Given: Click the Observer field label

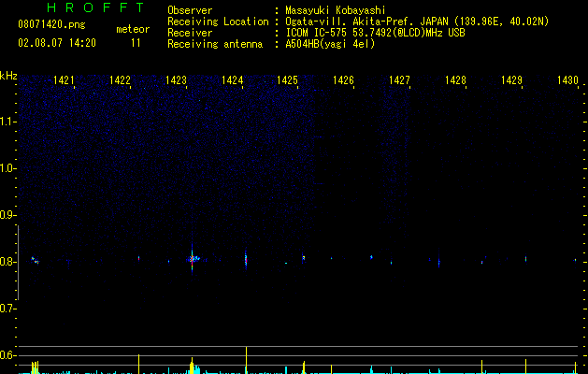Looking at the screenshot, I should coord(190,10).
